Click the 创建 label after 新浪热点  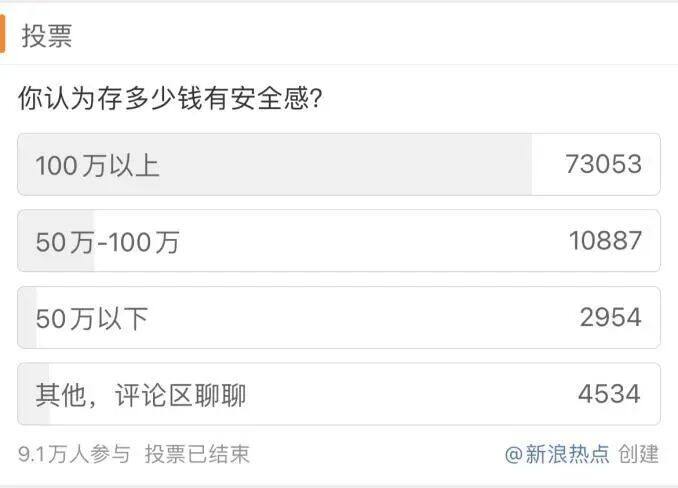638,454
